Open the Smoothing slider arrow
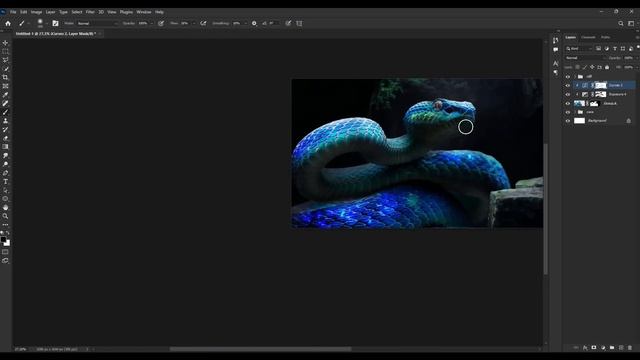640x360 pixels. click(245, 24)
